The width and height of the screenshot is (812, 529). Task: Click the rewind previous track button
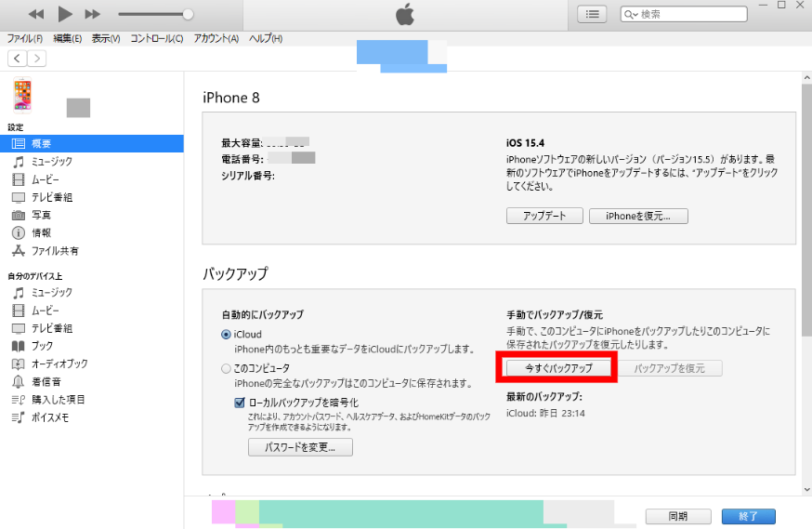click(35, 14)
